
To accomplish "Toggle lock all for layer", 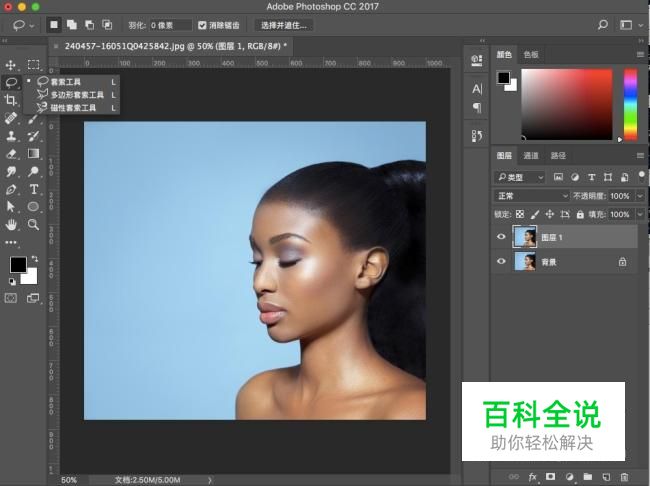I will tap(580, 214).
